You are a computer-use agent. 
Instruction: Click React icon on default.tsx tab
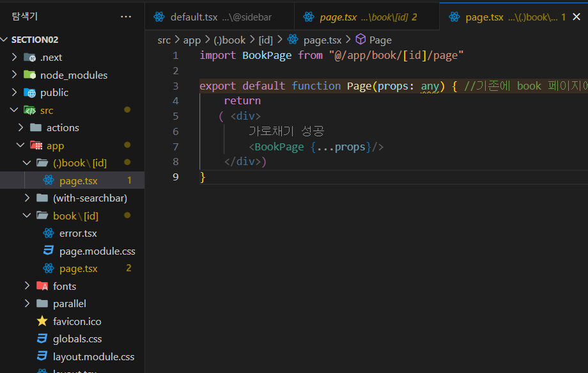(x=159, y=17)
